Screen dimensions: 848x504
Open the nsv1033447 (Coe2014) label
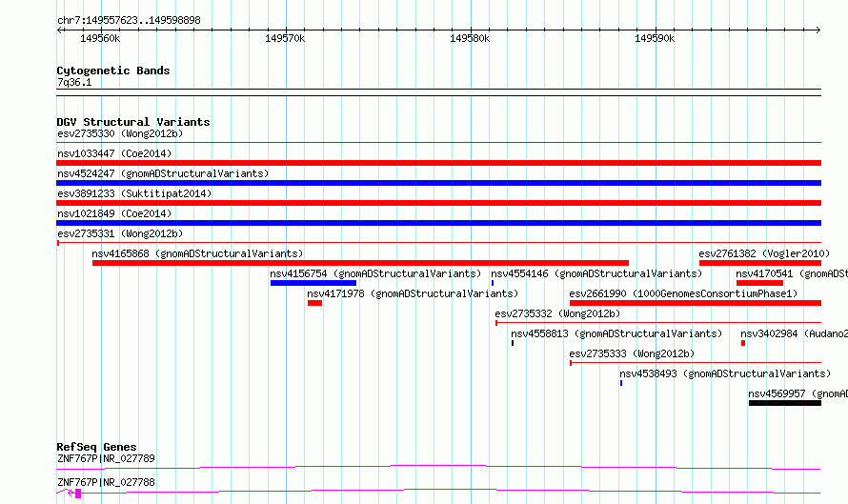(x=114, y=153)
